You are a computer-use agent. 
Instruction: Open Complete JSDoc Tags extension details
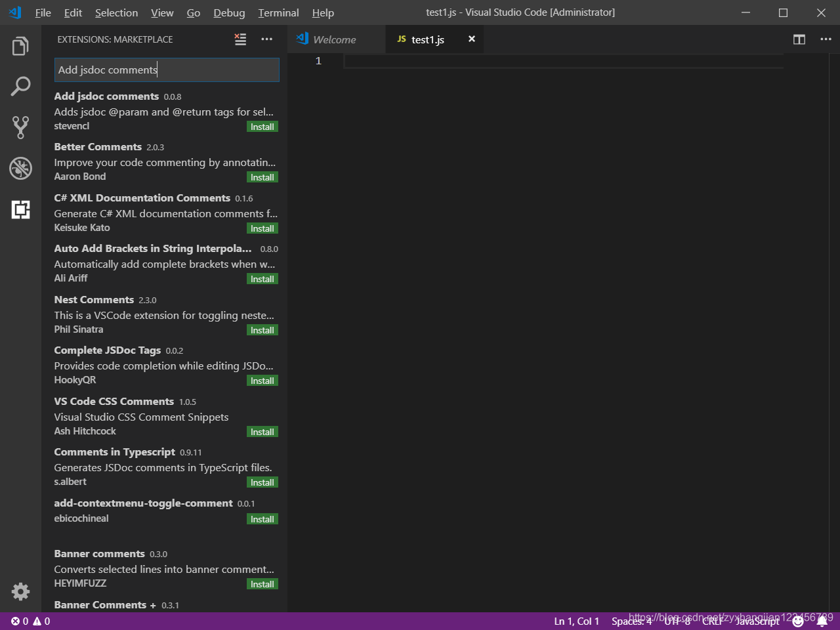(x=165, y=365)
